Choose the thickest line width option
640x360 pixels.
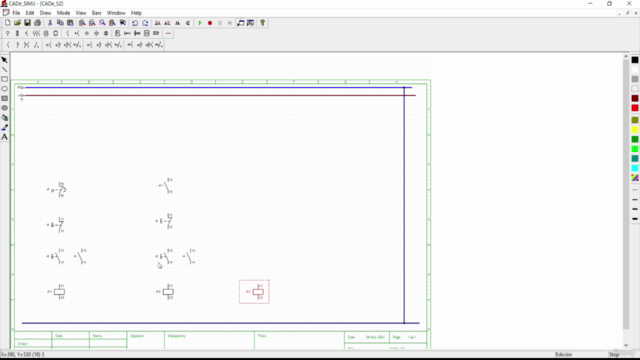[x=635, y=219]
